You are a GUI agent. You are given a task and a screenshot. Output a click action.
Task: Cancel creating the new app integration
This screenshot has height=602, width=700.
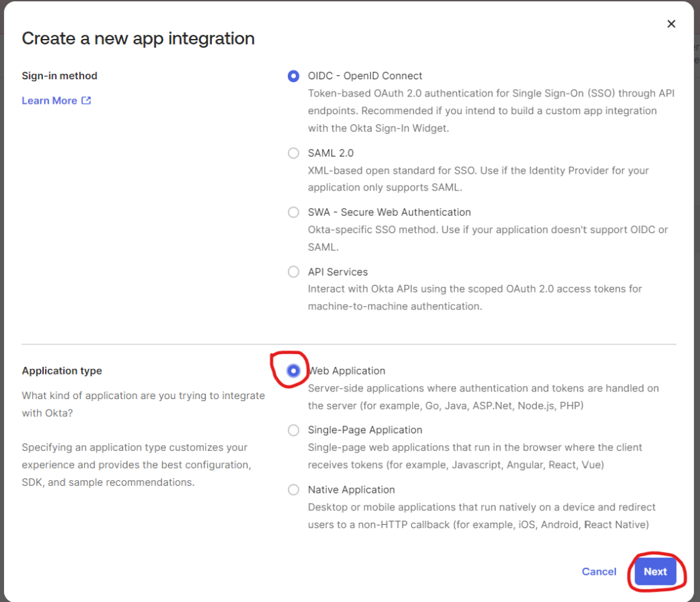[599, 572]
